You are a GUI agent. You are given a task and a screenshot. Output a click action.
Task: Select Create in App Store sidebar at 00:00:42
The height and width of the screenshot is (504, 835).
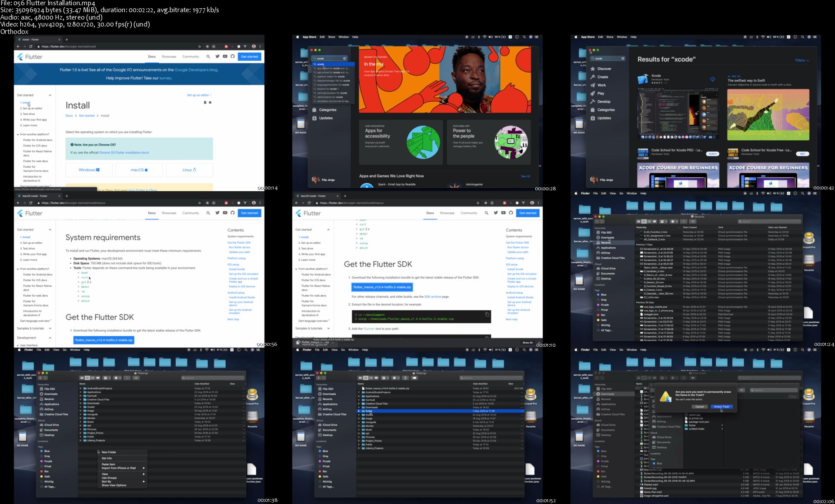pos(599,77)
